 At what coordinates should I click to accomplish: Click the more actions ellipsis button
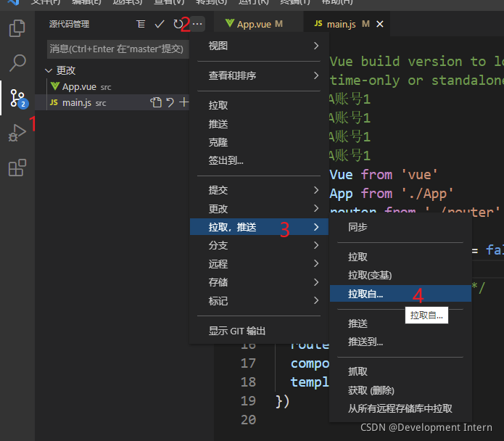[x=197, y=24]
